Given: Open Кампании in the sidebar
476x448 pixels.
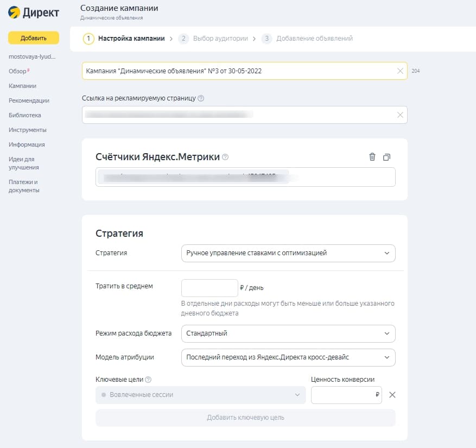Looking at the screenshot, I should (23, 86).
